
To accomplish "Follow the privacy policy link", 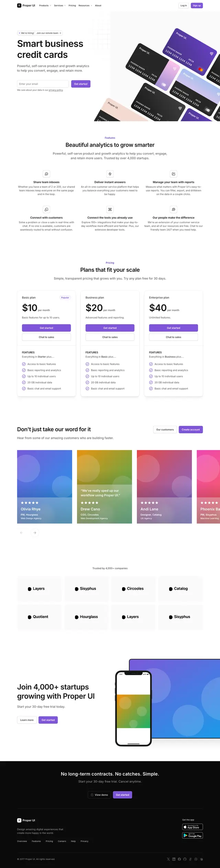I will click(x=56, y=90).
